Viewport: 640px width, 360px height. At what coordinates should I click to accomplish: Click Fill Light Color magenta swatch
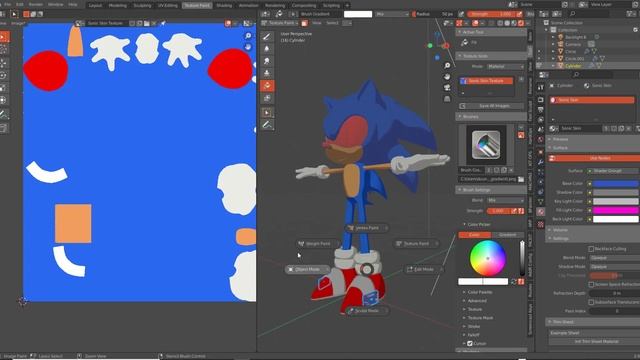tap(616, 210)
